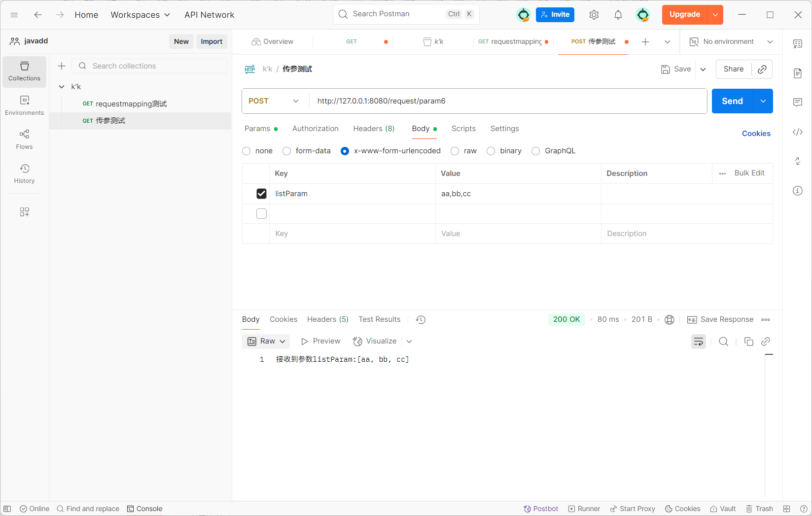This screenshot has width=812, height=516.
Task: Open the Visualize options chevron
Action: click(x=409, y=342)
